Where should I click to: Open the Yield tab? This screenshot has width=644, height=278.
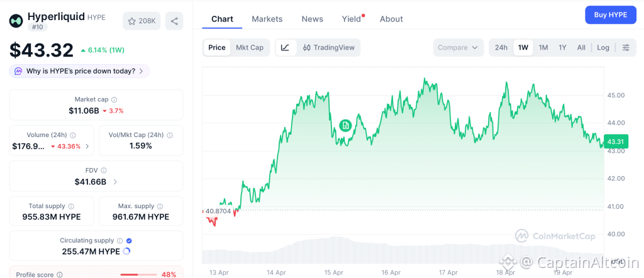click(352, 19)
